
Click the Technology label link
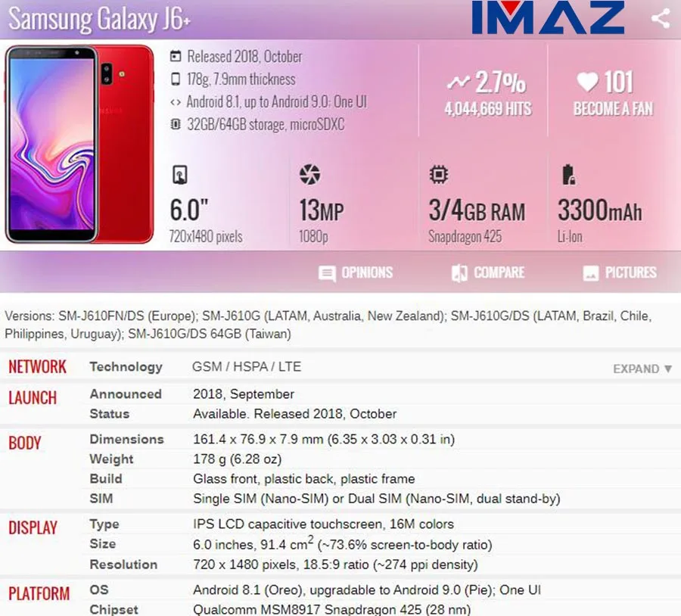[x=126, y=367]
